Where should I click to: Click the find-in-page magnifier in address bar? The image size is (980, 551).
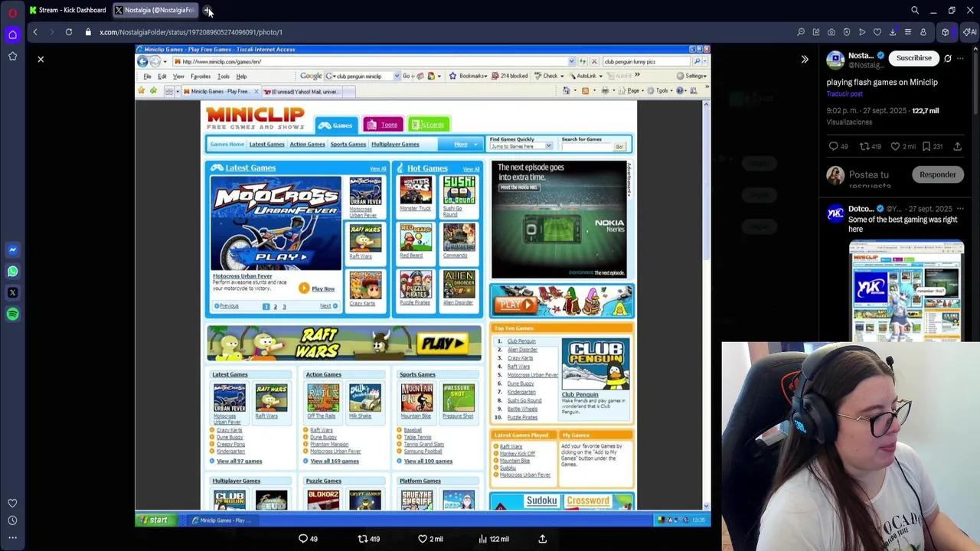tap(801, 32)
